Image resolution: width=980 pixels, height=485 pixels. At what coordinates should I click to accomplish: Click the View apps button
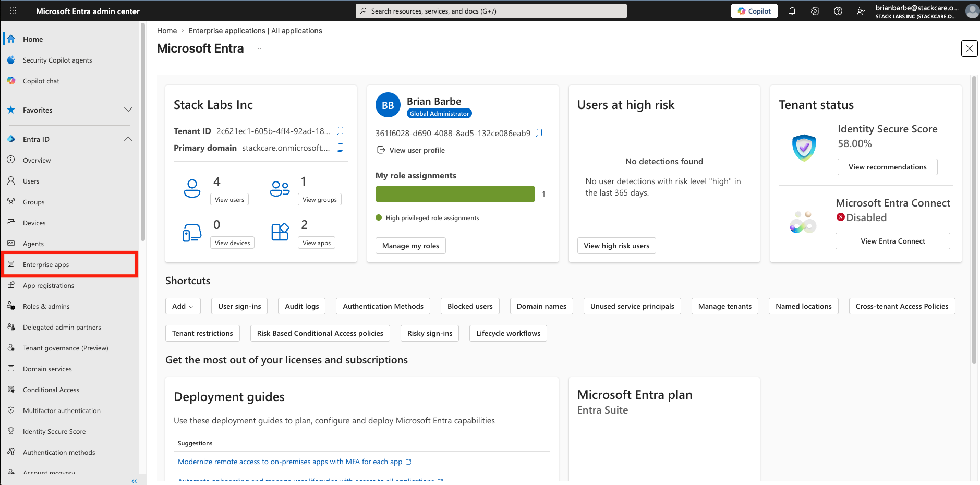point(317,243)
